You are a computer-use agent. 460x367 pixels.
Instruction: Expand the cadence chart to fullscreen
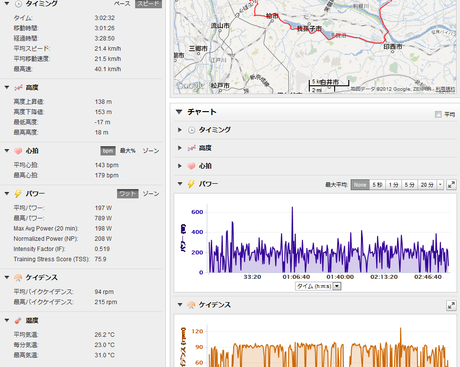click(x=451, y=305)
